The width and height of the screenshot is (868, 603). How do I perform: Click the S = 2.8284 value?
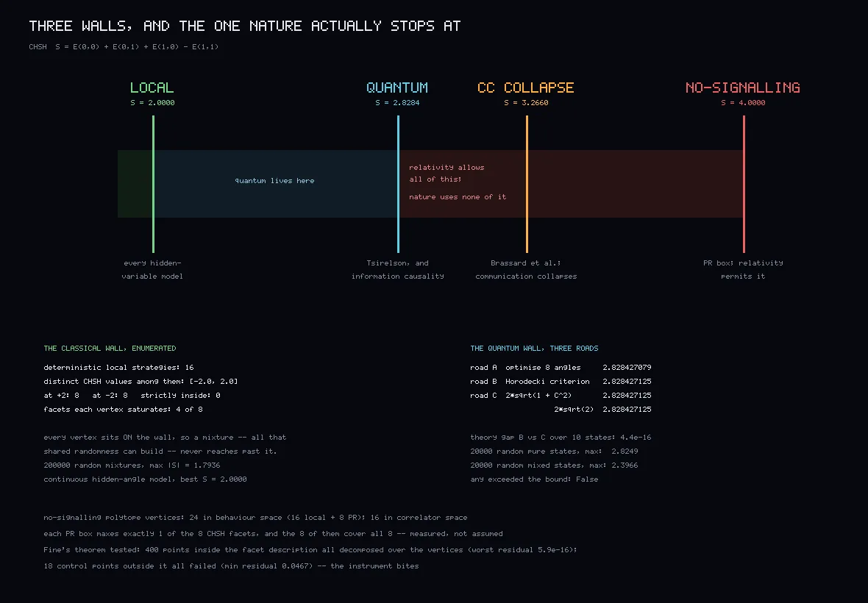(397, 102)
